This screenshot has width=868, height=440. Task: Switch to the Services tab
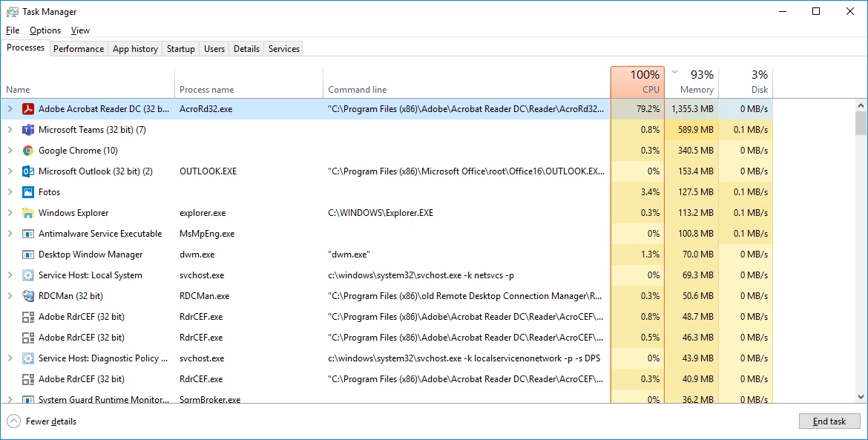(x=284, y=49)
